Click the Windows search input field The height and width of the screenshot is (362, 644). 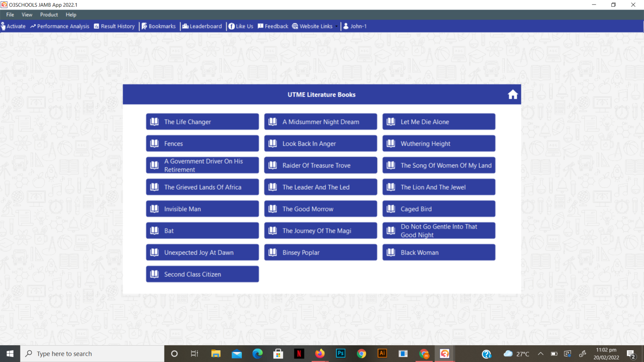92,353
